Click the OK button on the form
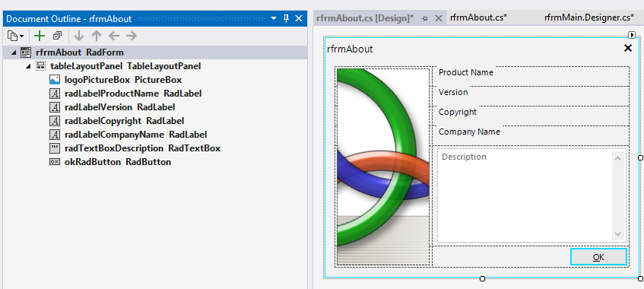This screenshot has height=289, width=644. [598, 257]
